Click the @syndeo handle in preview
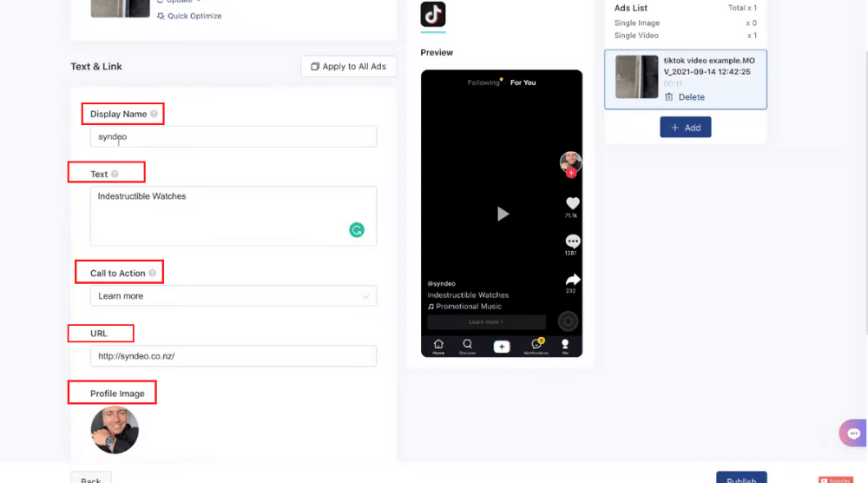This screenshot has width=868, height=483. (x=441, y=283)
